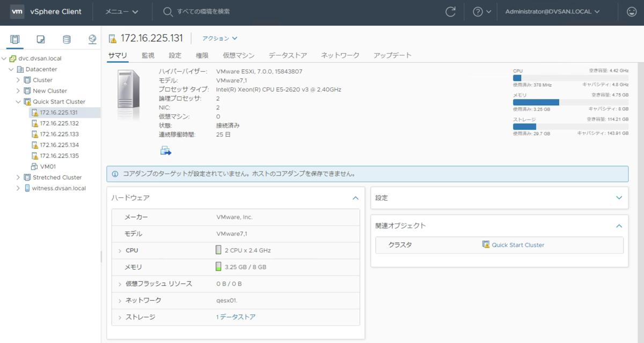Expand the New Cluster tree node
644x343 pixels.
pos(18,91)
